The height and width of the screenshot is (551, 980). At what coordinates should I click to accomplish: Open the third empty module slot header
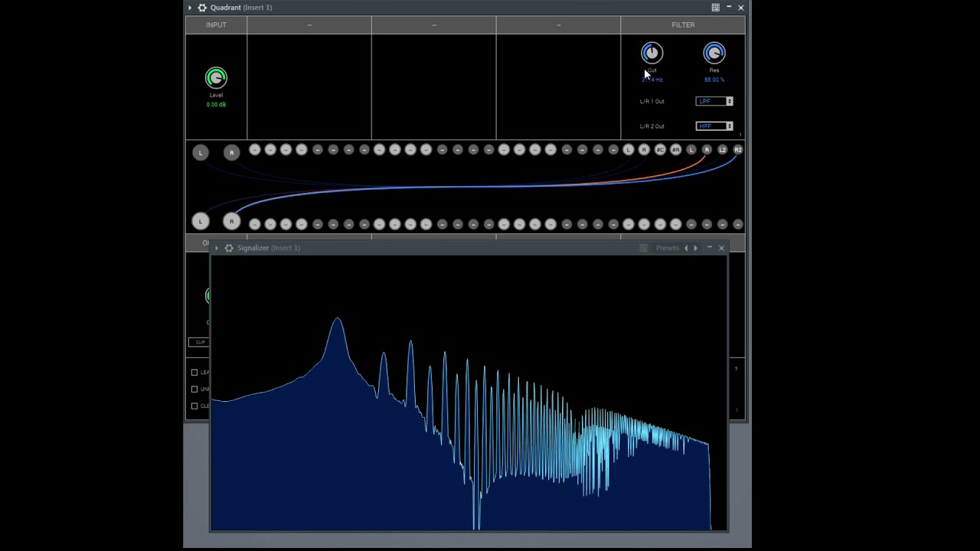[558, 25]
